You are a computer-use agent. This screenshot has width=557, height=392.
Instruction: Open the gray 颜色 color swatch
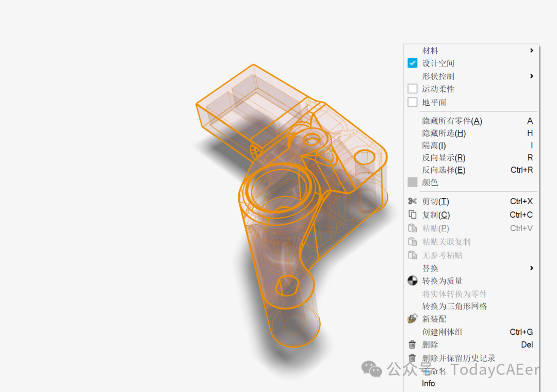(413, 182)
